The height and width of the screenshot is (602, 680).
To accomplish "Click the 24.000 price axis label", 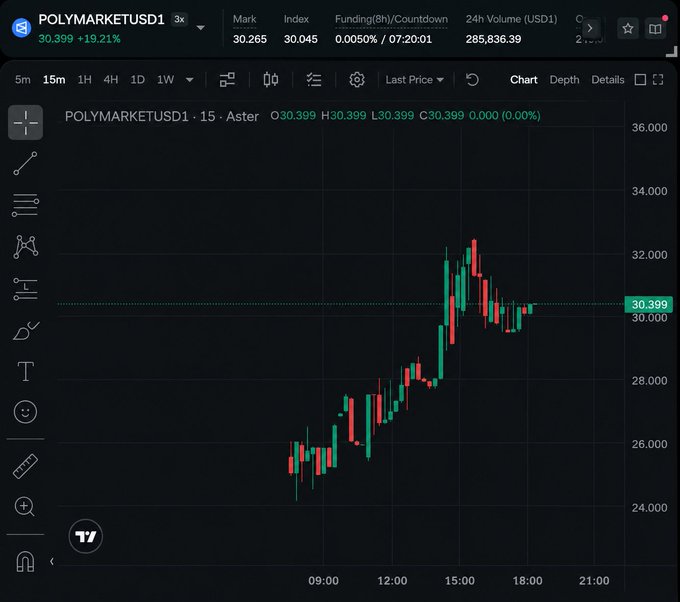I will pos(649,507).
